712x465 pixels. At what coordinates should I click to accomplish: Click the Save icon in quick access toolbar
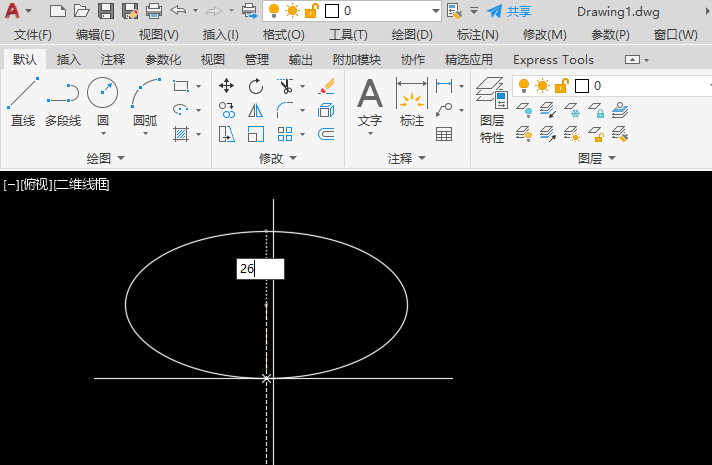click(x=106, y=11)
